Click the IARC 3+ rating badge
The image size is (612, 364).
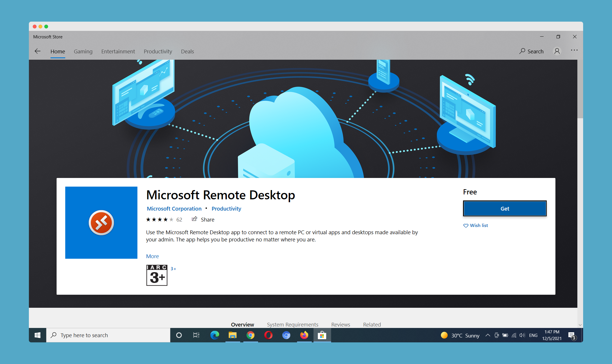157,275
